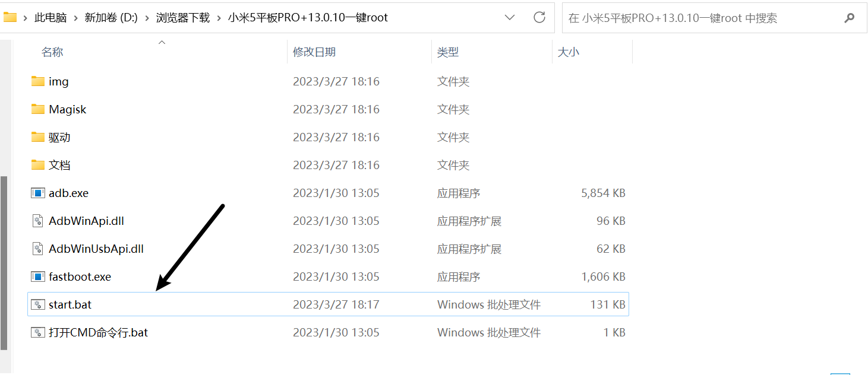Sort files by 大小 column header
Screen dimensions: 868x375
tap(568, 52)
